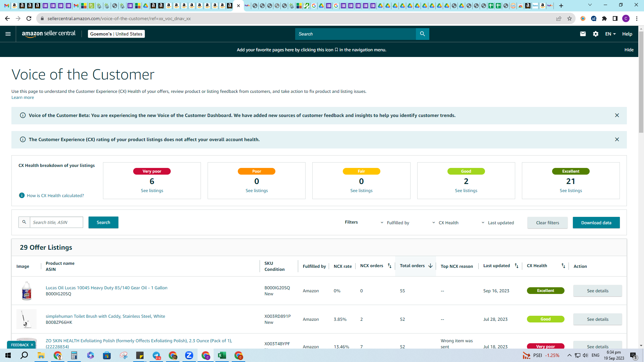Screen dimensions: 644x362
Task: Open the browser side panel icon
Action: pos(615,18)
